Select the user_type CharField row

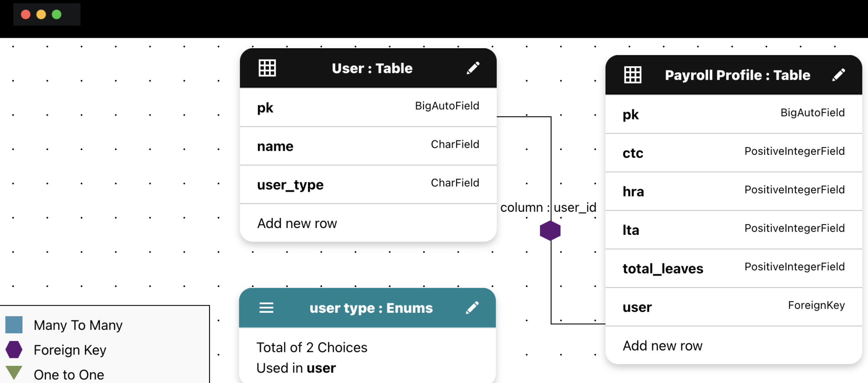coord(368,184)
